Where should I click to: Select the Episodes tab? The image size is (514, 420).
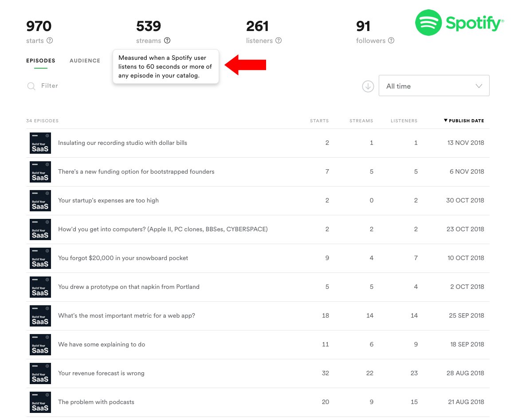pyautogui.click(x=41, y=61)
